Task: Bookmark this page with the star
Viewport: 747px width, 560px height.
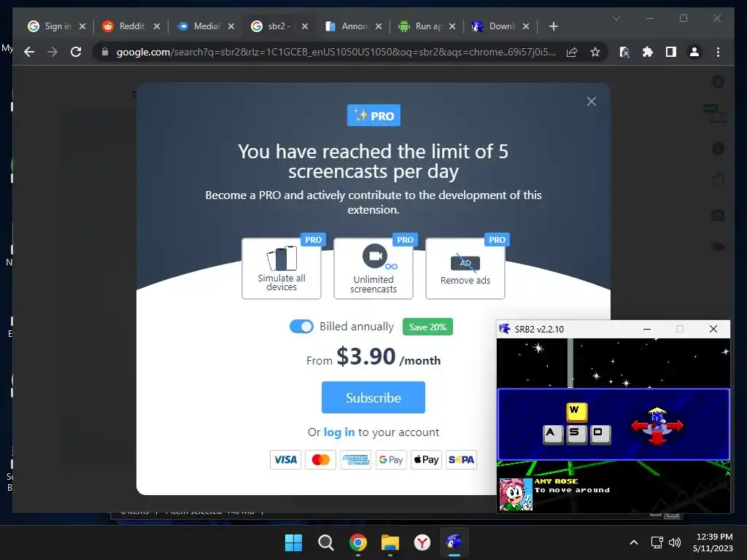Action: (x=595, y=52)
